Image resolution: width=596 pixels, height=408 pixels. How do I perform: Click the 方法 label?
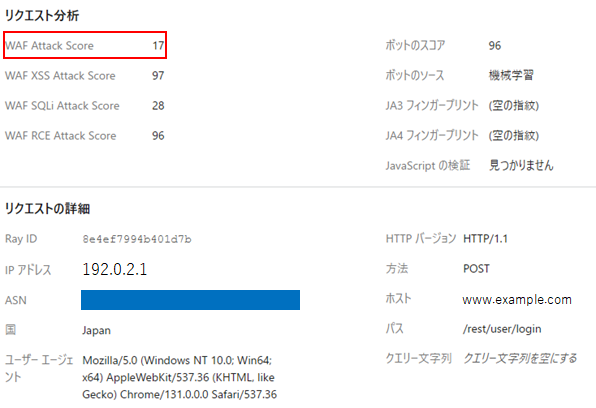[397, 269]
